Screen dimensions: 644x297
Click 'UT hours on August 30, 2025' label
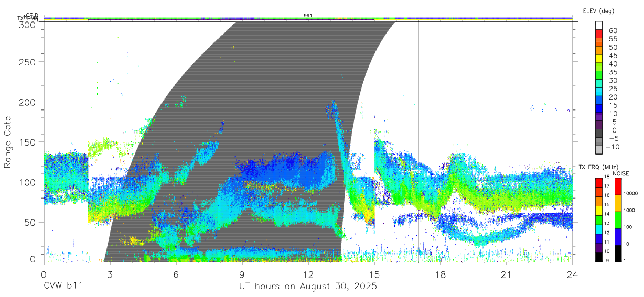coord(308,286)
